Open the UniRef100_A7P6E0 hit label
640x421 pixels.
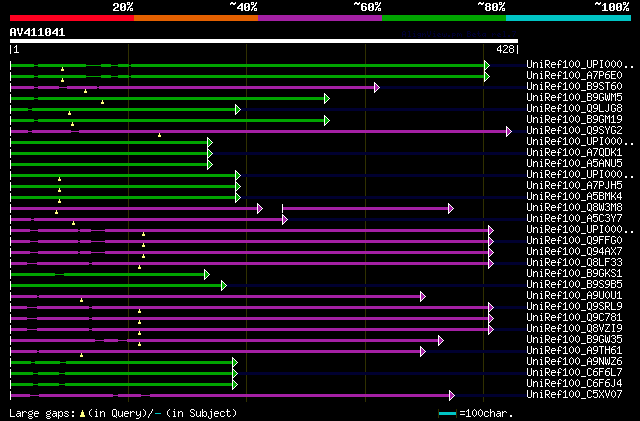click(574, 76)
